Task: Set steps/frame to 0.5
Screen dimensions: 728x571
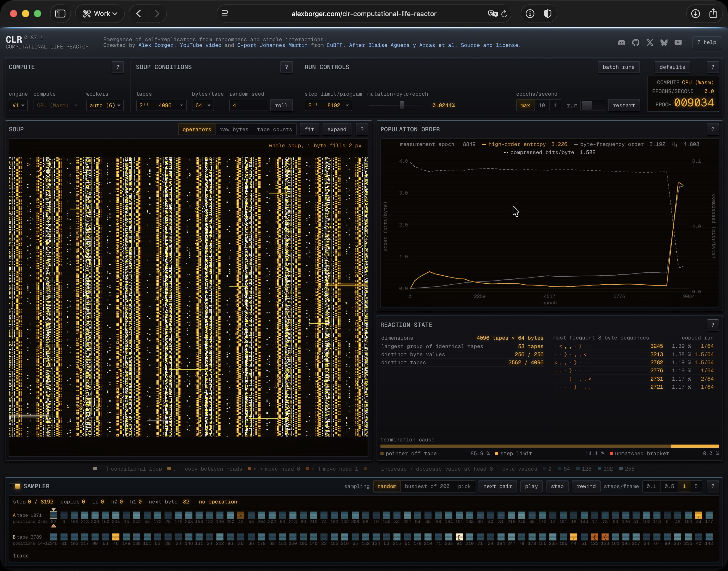Action: pos(669,487)
